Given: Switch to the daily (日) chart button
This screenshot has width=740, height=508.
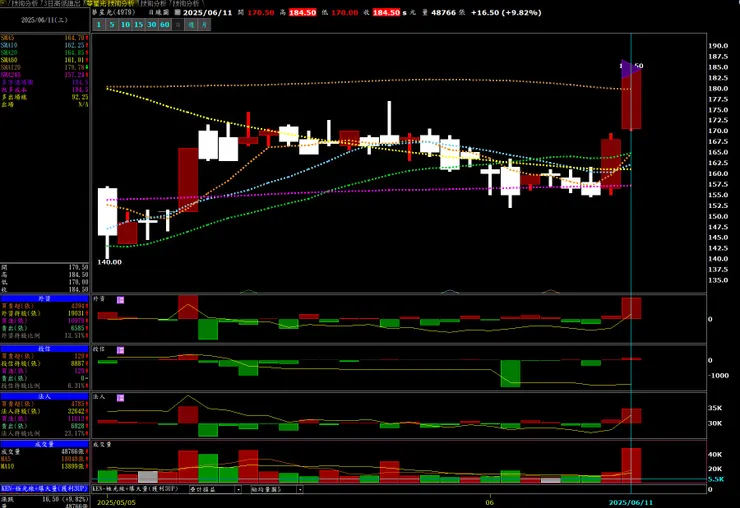Looking at the screenshot, I should click(178, 25).
